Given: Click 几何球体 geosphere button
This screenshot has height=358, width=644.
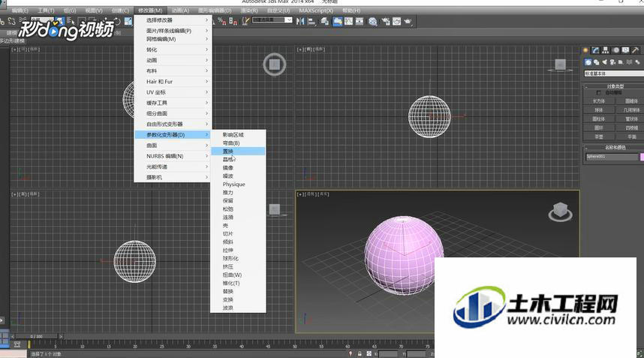Looking at the screenshot, I should [631, 110].
